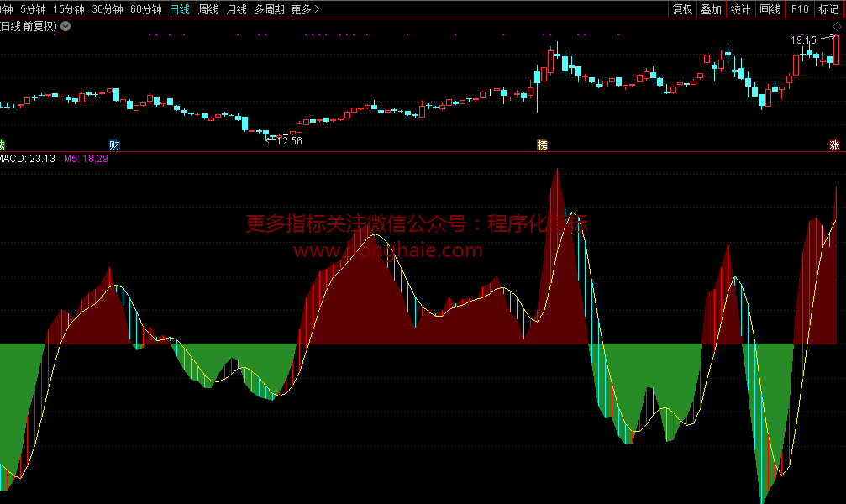Expand the 更多 periods menu

305,9
